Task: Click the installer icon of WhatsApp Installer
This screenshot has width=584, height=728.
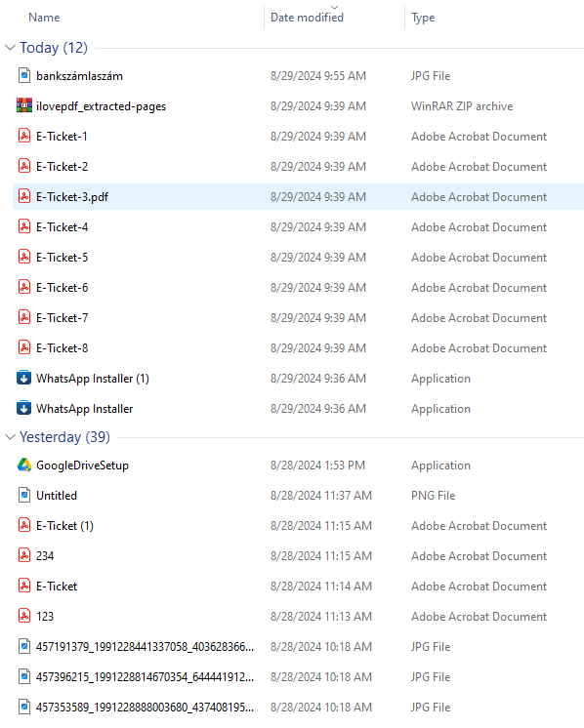Action: click(24, 408)
